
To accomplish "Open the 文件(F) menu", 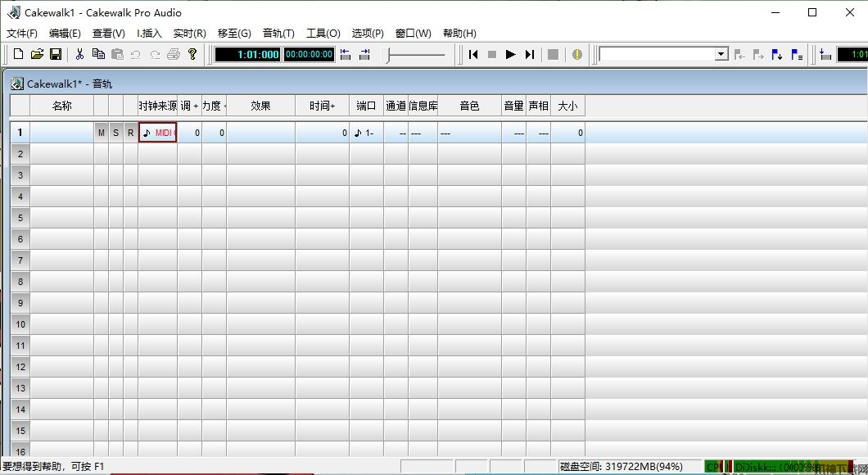I will [x=22, y=34].
